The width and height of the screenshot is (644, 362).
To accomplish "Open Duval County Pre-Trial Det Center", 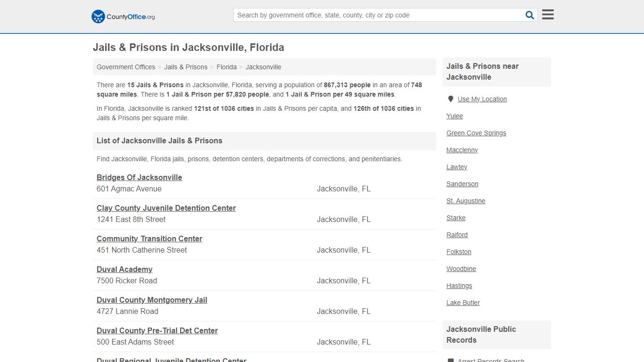I will point(157,330).
